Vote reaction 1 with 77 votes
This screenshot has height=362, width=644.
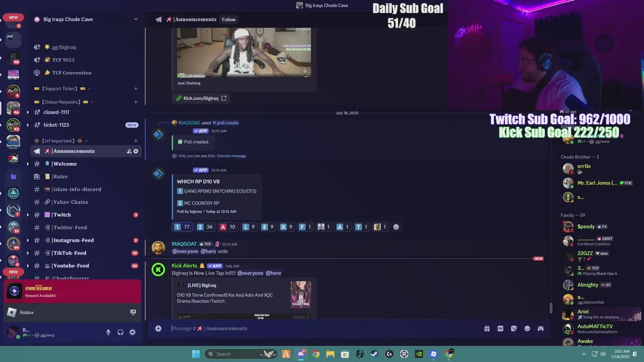pos(182,227)
